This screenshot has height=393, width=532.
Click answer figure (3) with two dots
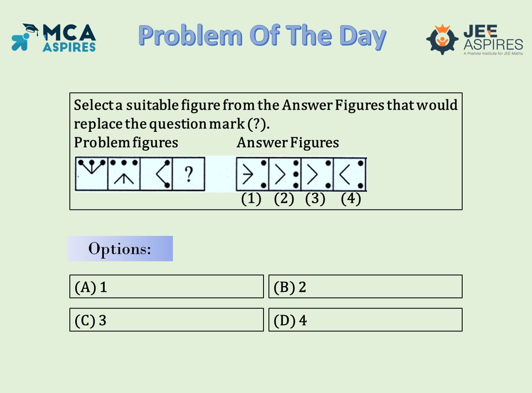pos(317,174)
